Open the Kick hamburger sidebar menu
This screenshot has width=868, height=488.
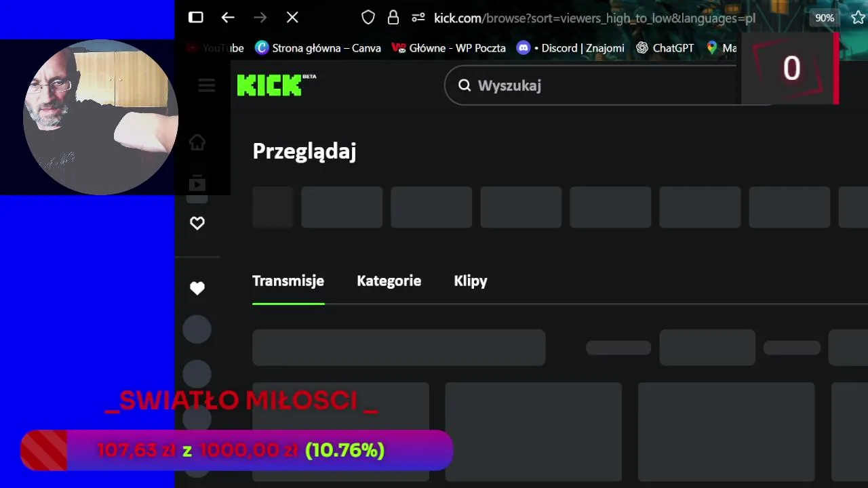coord(207,85)
